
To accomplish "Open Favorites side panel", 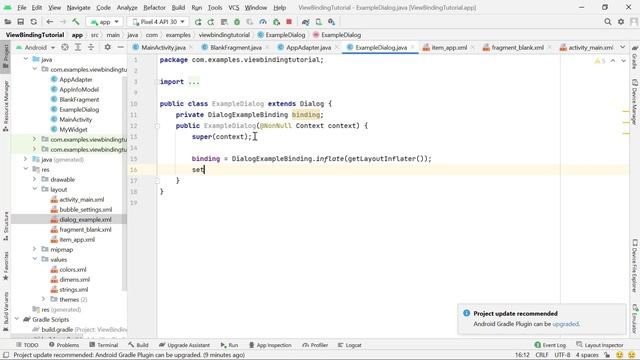I will tap(6, 266).
